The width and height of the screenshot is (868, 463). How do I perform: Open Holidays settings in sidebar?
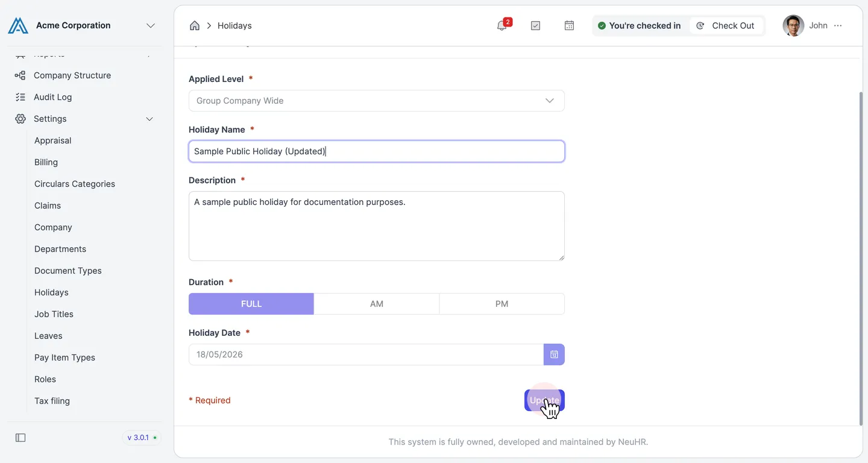click(x=51, y=292)
